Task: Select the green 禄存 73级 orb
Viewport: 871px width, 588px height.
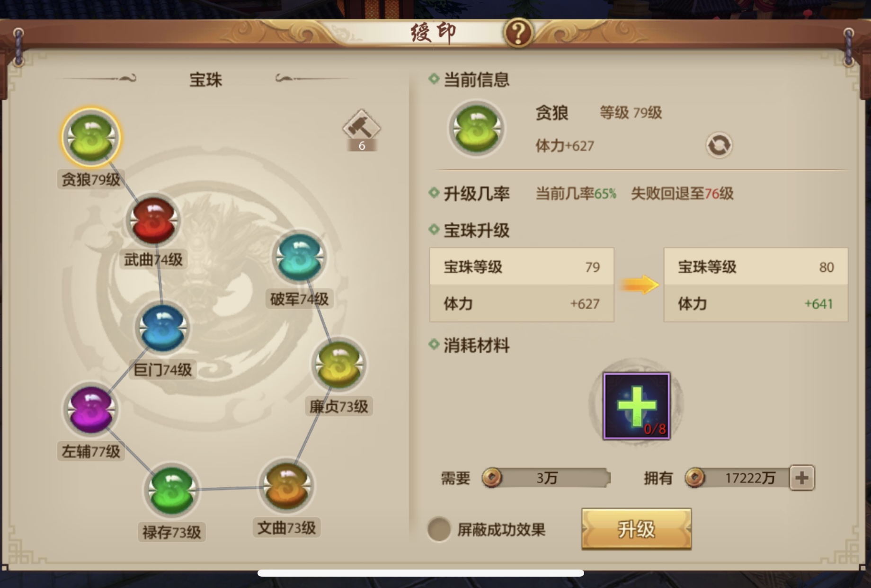Action: [x=171, y=490]
